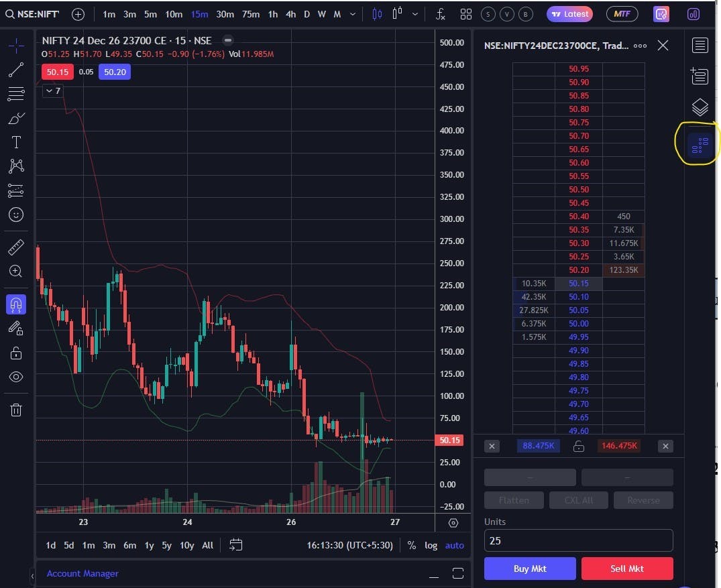The width and height of the screenshot is (721, 588).
Task: Open the chart patterns tool
Action: coord(16,166)
